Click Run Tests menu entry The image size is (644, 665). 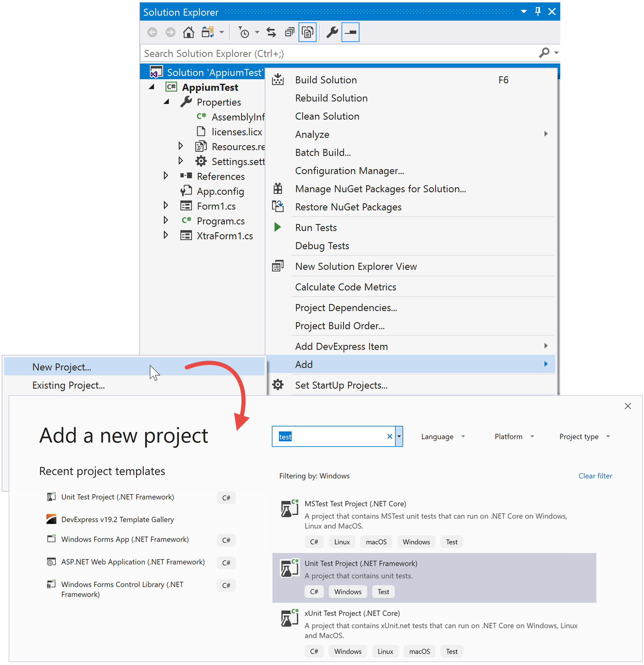click(x=411, y=228)
